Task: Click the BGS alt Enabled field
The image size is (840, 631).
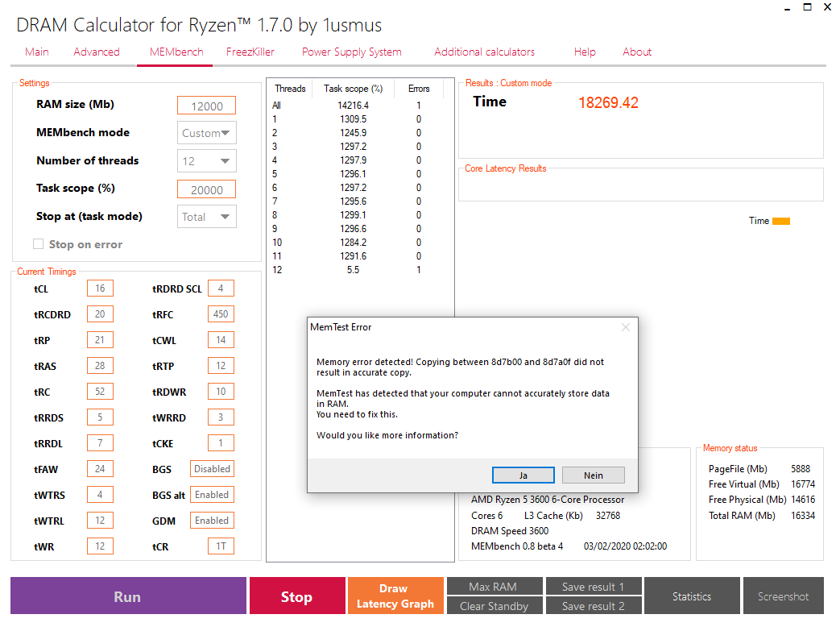Action: (212, 494)
